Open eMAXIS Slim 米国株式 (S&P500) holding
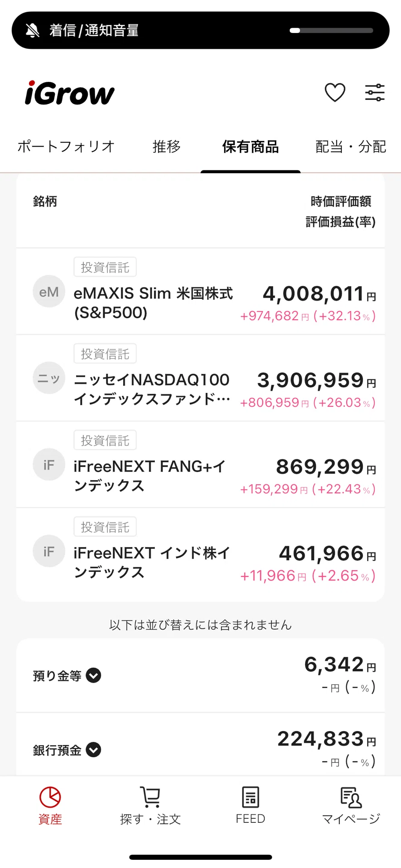 click(x=200, y=292)
